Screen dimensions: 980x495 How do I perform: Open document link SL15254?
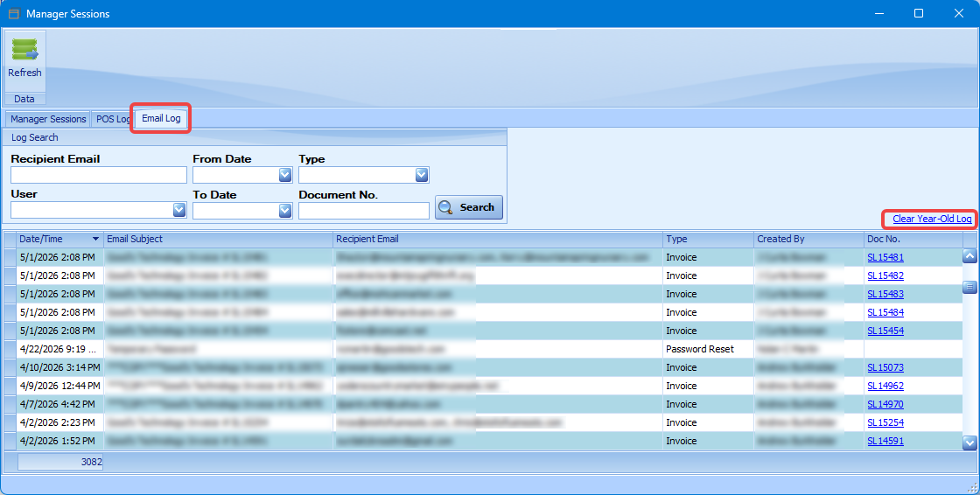point(885,422)
